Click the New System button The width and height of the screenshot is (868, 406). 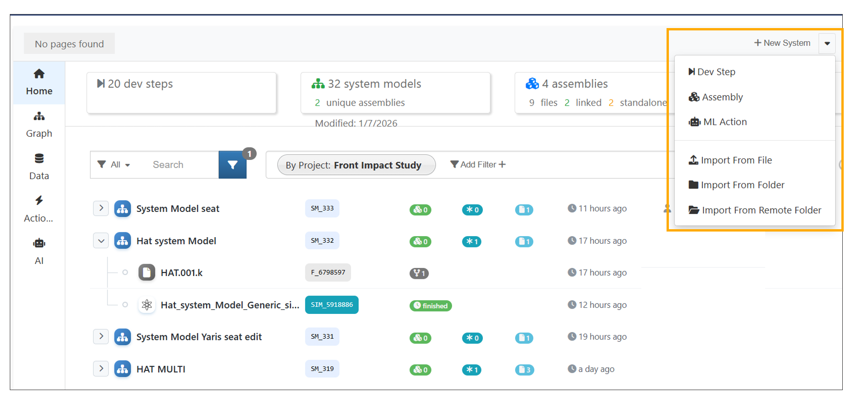point(782,43)
